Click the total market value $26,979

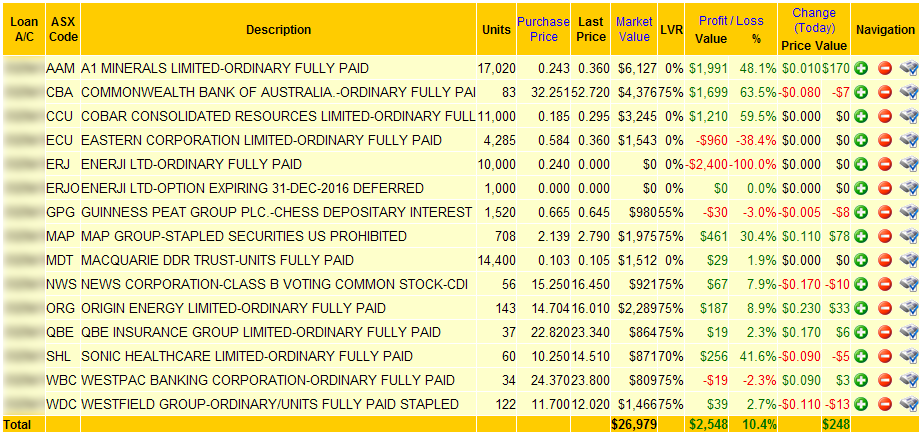tap(634, 424)
